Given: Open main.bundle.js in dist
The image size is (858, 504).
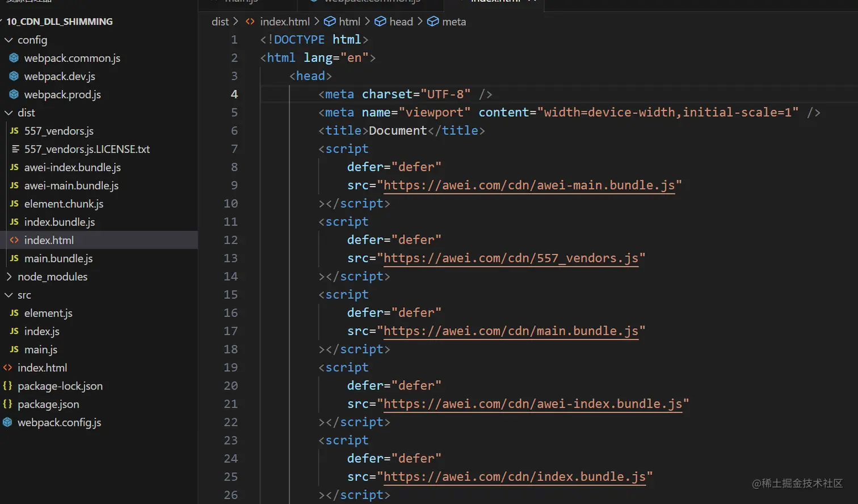Looking at the screenshot, I should pos(58,259).
